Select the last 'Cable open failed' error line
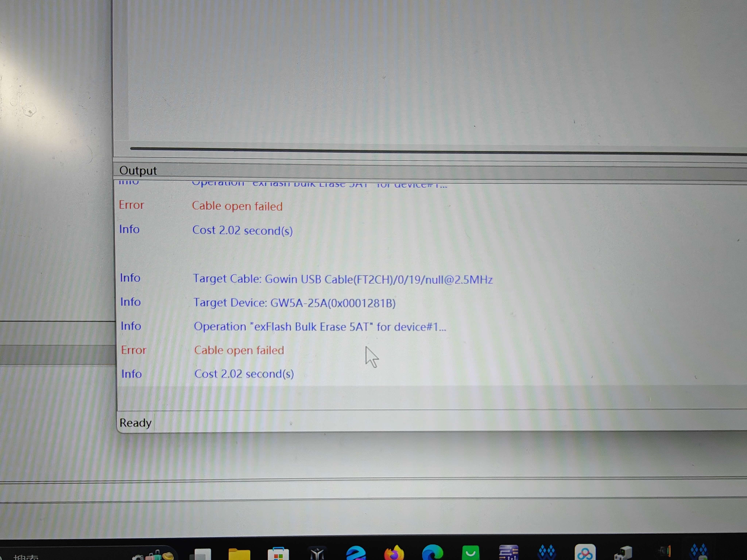Viewport: 747px width, 560px height. coord(239,350)
